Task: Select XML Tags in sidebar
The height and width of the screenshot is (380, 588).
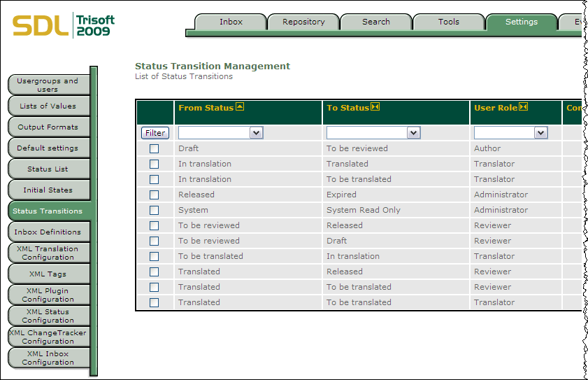Action: point(48,274)
